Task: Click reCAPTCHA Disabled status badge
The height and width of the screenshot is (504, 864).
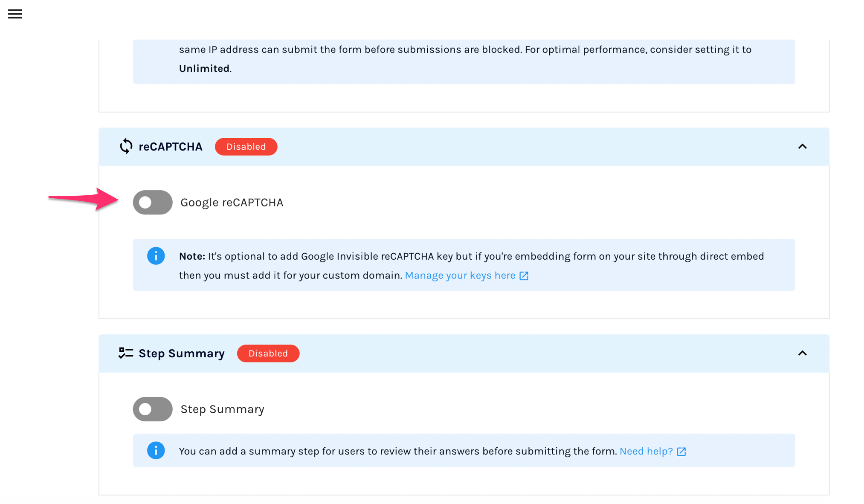Action: point(246,147)
